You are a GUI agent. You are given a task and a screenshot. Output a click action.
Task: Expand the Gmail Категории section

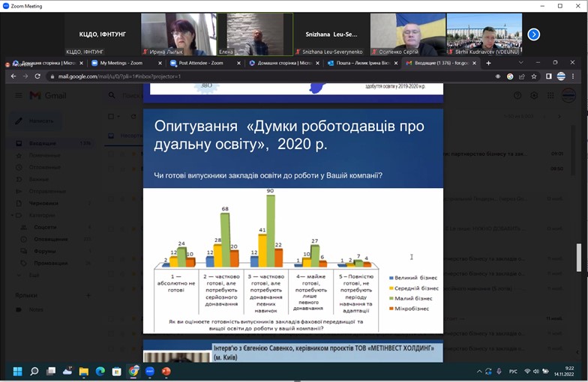click(x=12, y=216)
